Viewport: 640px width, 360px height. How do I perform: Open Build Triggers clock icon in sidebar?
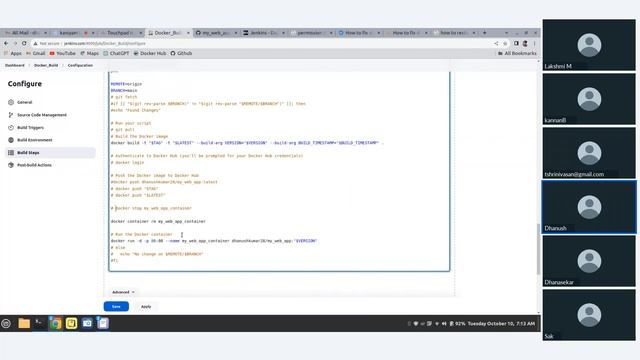click(x=11, y=128)
